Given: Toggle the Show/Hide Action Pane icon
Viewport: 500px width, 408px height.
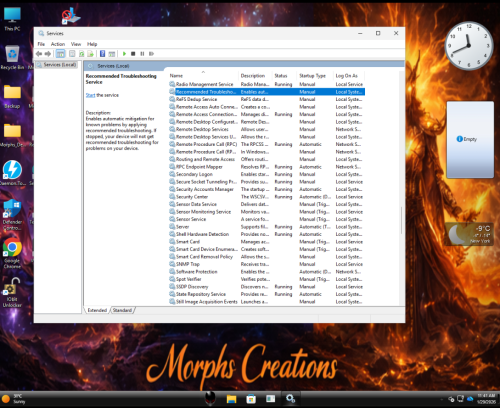Looking at the screenshot, I should point(112,54).
